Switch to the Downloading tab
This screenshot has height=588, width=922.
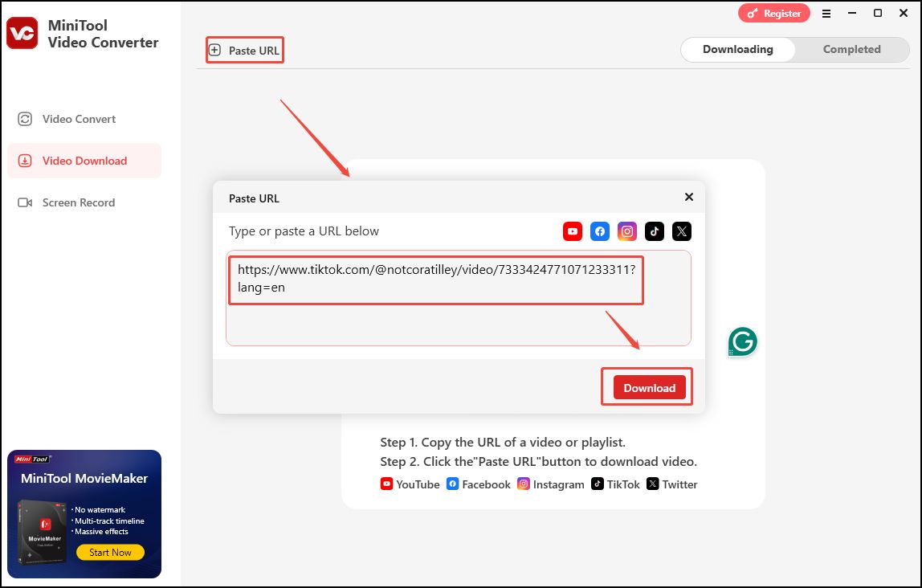click(738, 49)
